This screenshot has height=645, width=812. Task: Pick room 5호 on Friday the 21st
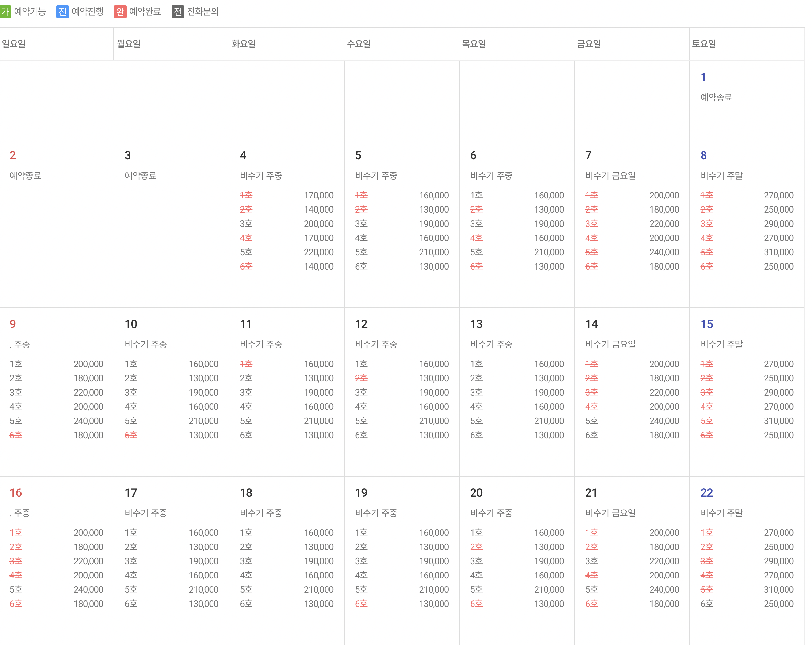(592, 590)
